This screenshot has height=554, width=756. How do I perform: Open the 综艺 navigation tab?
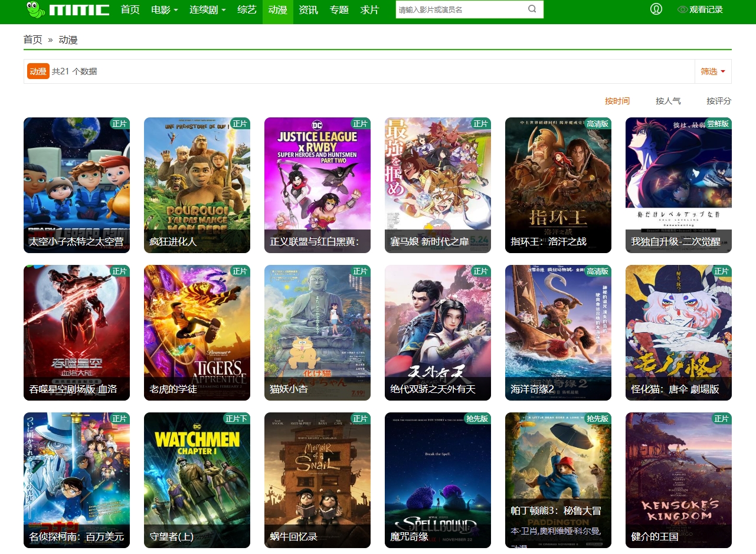(247, 9)
